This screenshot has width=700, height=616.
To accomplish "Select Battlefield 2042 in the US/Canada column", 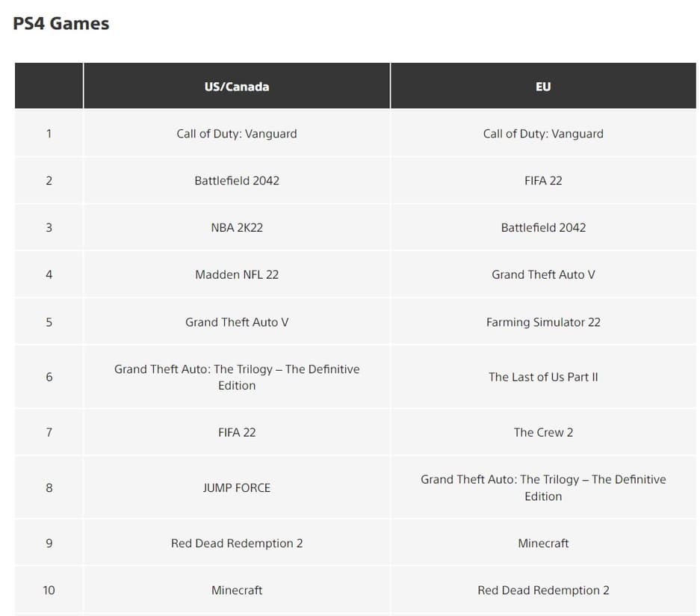I will click(x=237, y=181).
